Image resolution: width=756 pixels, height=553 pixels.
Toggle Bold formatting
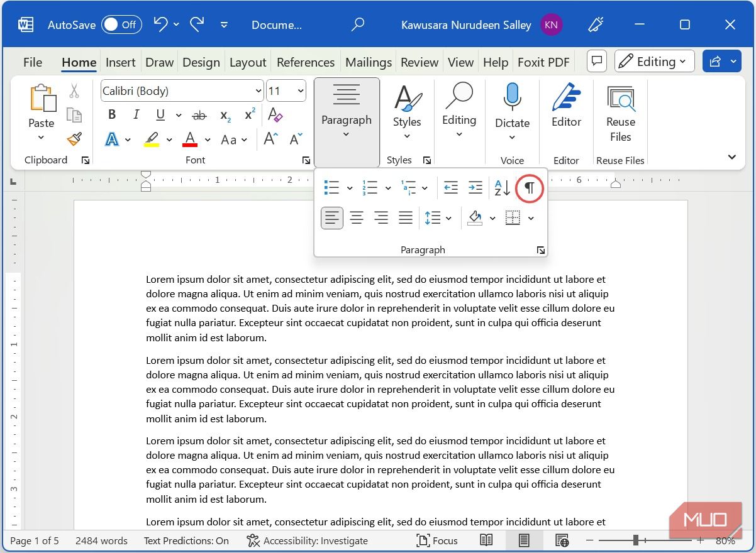112,115
